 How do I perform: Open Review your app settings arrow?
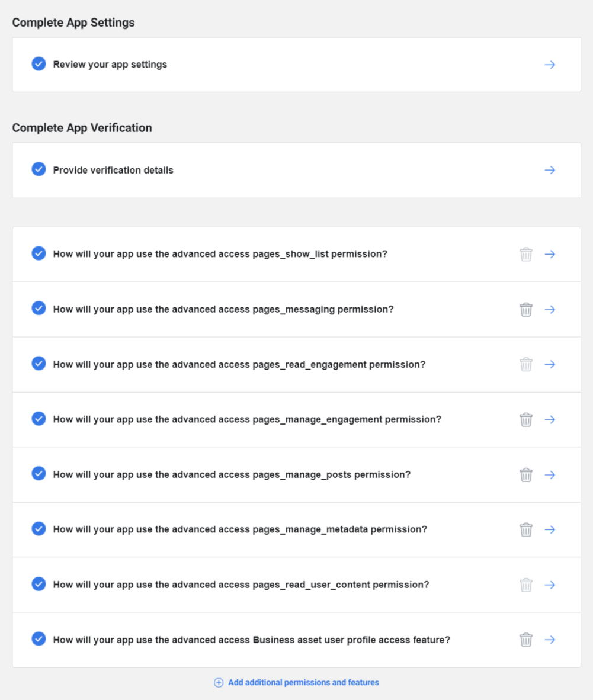550,65
